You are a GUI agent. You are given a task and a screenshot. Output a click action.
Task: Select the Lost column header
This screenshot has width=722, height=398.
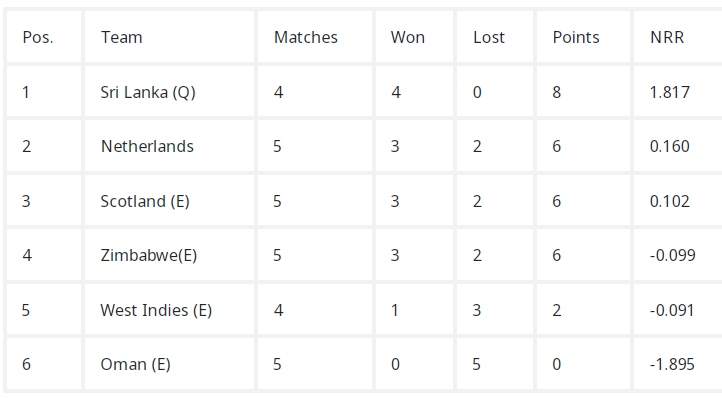pos(495,37)
